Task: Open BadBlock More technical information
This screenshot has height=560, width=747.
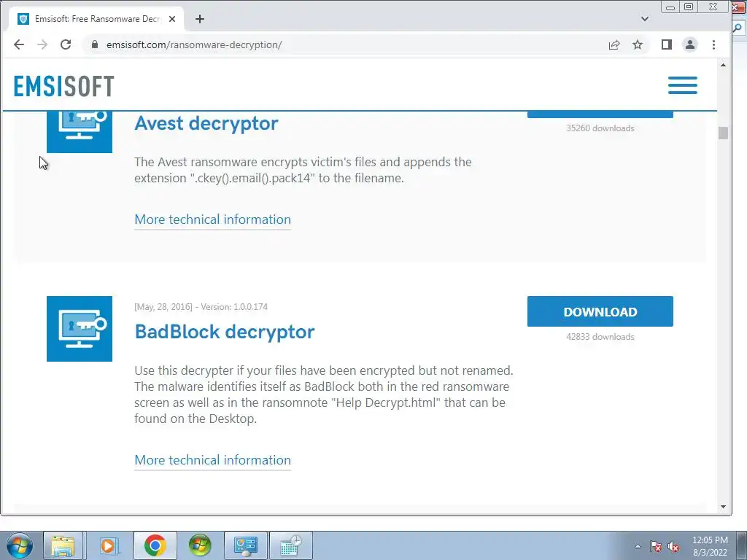Action: coord(212,460)
